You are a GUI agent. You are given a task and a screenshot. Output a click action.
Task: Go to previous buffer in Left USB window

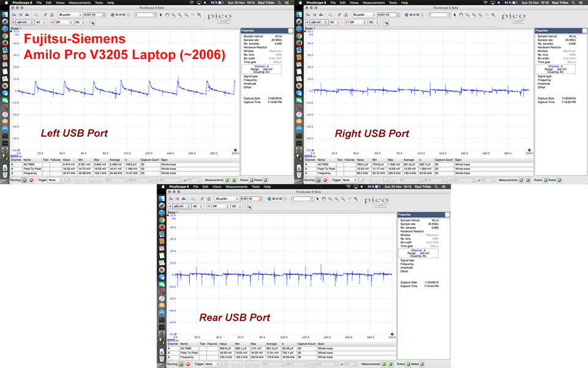pyautogui.click(x=112, y=15)
